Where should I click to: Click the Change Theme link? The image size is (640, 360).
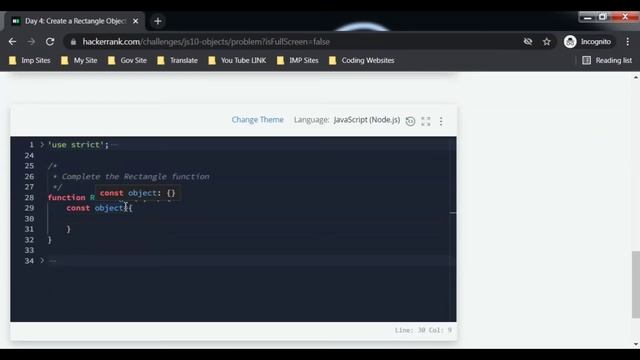[x=258, y=120]
